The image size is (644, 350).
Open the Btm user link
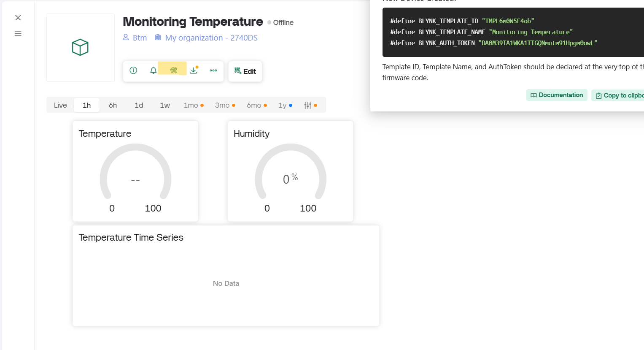click(135, 38)
